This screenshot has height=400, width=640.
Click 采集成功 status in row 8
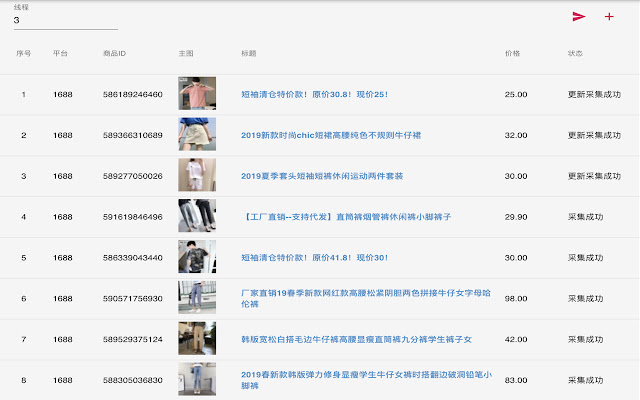tap(585, 380)
